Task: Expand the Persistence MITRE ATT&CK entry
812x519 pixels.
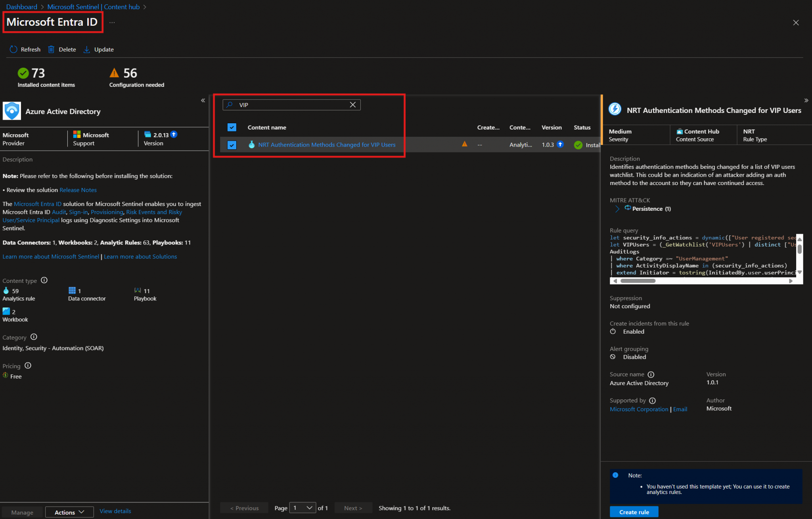Action: [x=617, y=209]
